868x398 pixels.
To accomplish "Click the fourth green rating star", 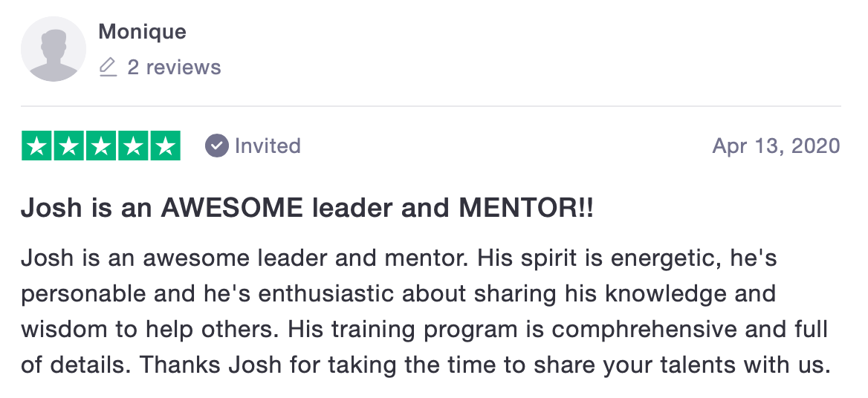I will (x=133, y=146).
